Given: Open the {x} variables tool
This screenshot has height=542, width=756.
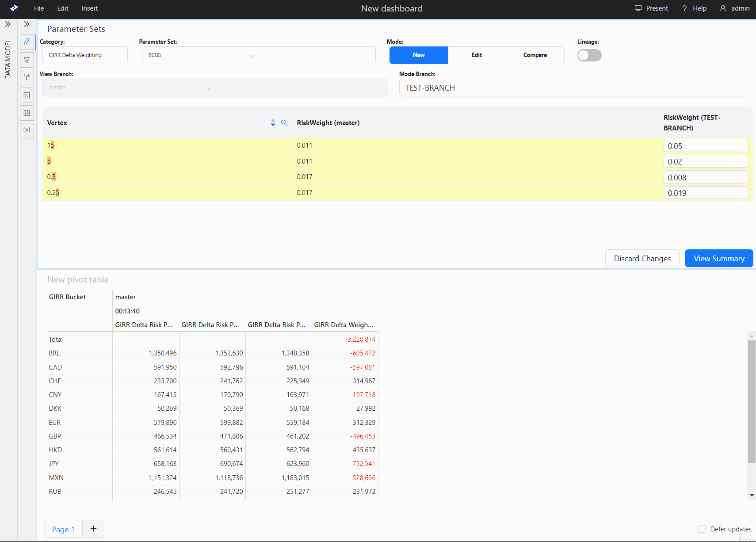Looking at the screenshot, I should (x=27, y=130).
